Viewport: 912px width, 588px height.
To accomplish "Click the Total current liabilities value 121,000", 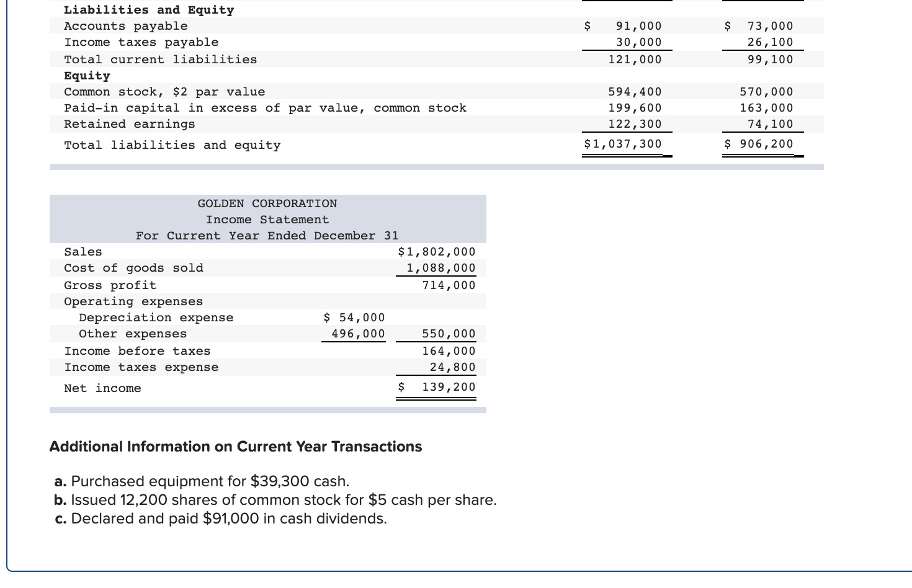I will 634,59.
